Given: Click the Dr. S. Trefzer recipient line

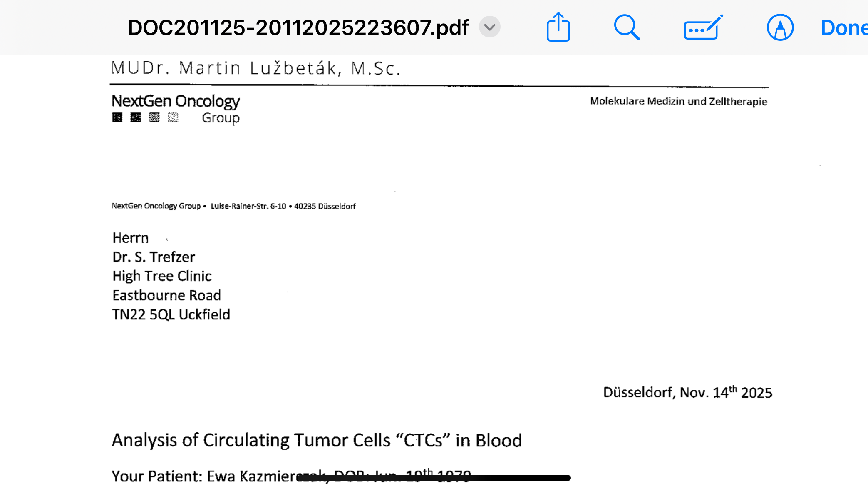Looking at the screenshot, I should (154, 257).
